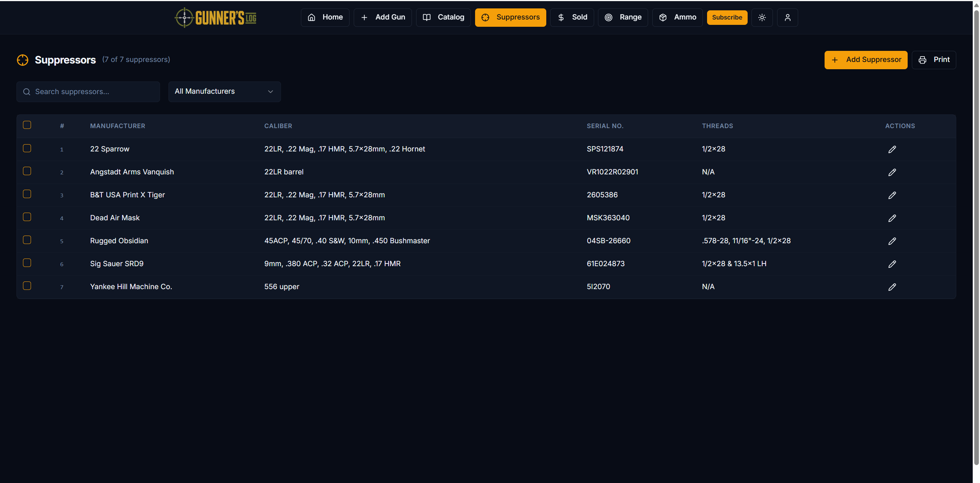Toggle the select-all checkbox in table header
Viewport: 980px width, 483px height.
27,125
